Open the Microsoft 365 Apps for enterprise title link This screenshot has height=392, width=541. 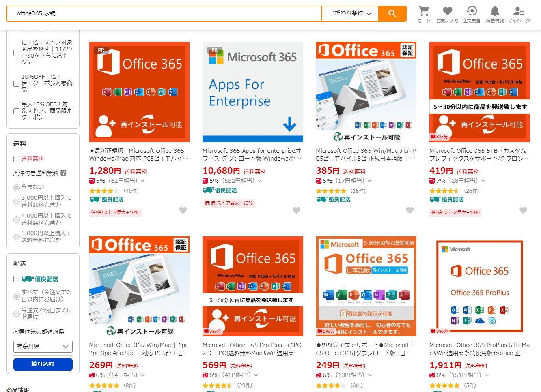pyautogui.click(x=252, y=154)
